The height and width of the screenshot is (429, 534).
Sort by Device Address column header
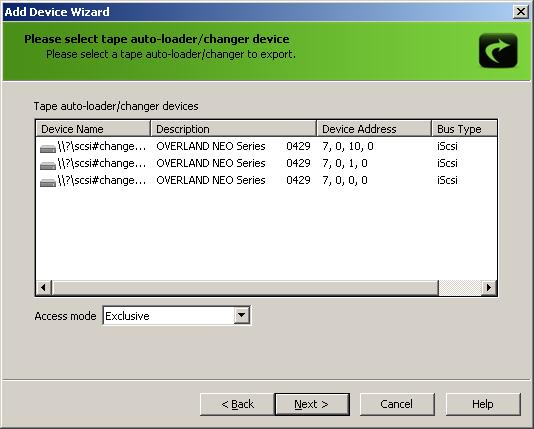point(374,129)
